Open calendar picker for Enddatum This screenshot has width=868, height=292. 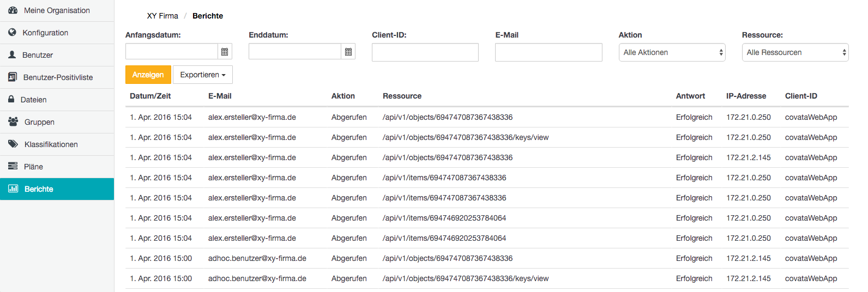click(x=348, y=52)
